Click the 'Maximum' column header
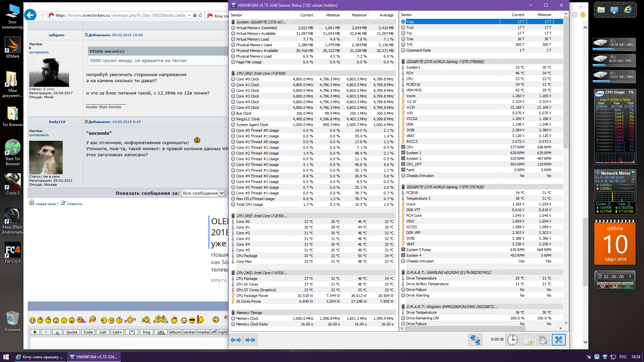644x362 pixels. click(359, 15)
